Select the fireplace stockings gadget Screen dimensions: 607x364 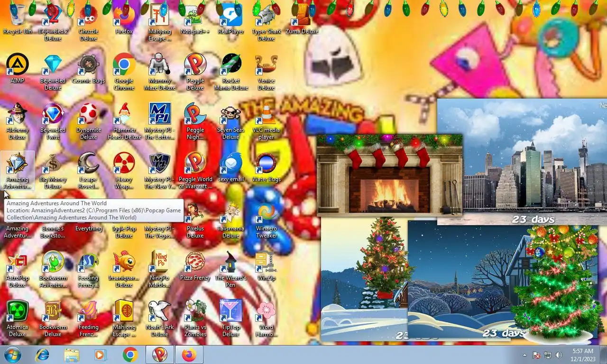[x=389, y=175]
